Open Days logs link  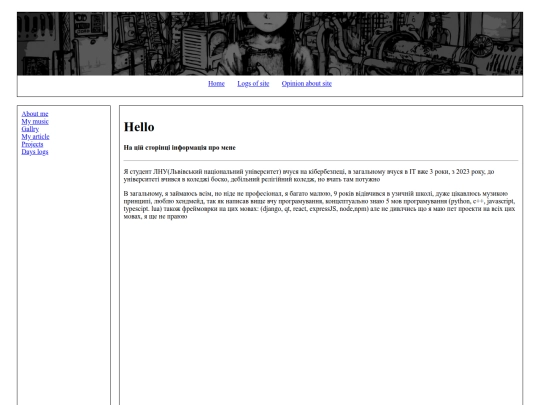click(35, 152)
